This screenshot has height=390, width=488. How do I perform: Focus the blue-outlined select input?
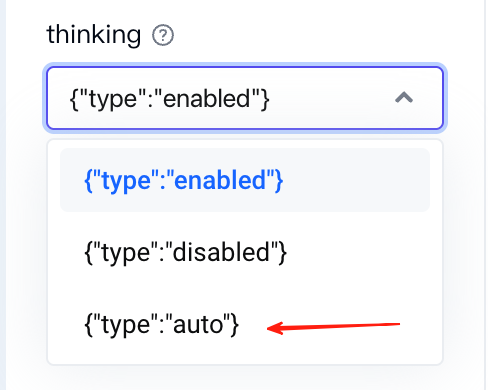coord(245,98)
